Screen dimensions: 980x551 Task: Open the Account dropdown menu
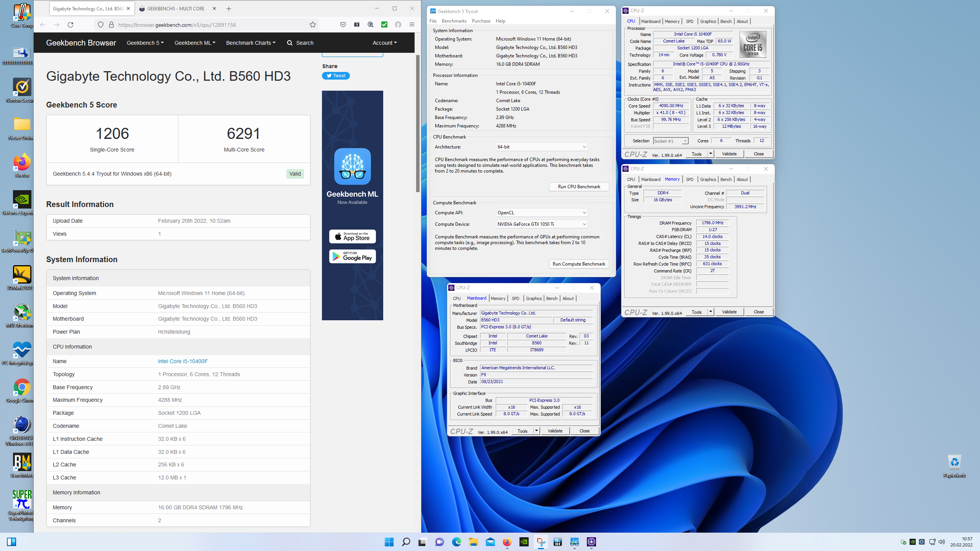tap(385, 43)
